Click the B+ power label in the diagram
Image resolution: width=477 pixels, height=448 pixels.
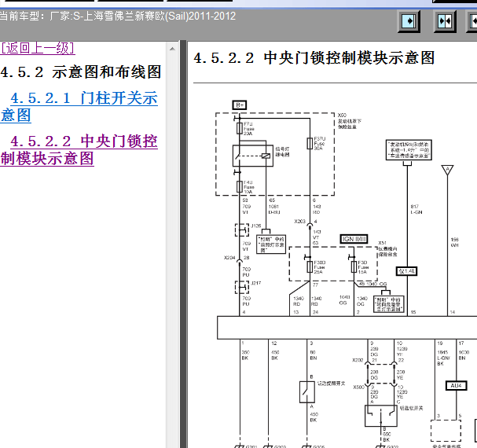coord(240,105)
